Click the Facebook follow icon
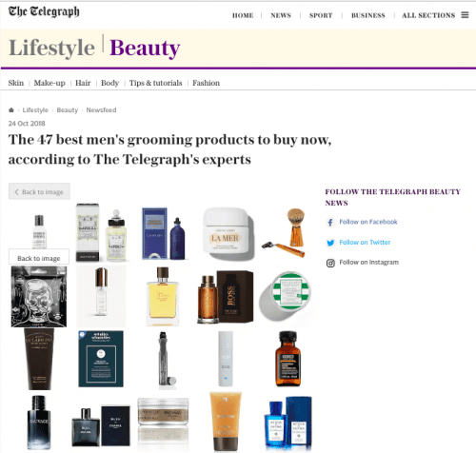 (330, 222)
